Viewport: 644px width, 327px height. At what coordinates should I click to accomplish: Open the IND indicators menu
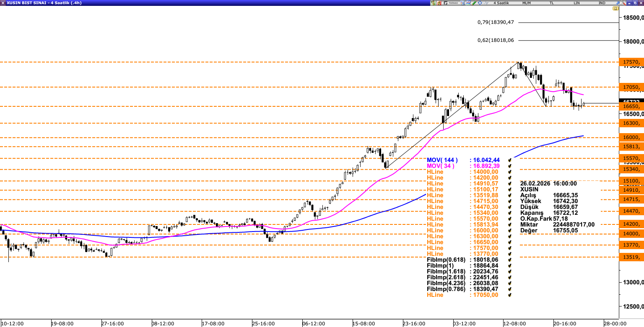(x=602, y=3)
